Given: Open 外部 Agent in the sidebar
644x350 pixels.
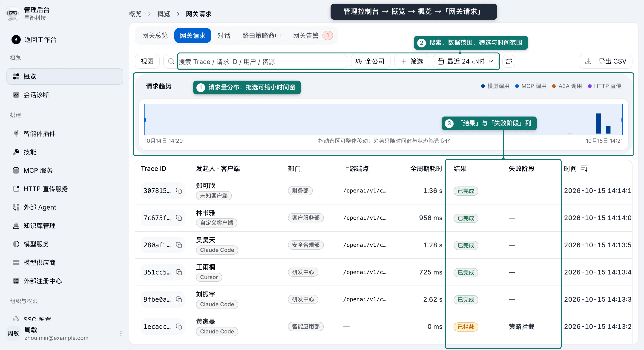Looking at the screenshot, I should point(64,207).
